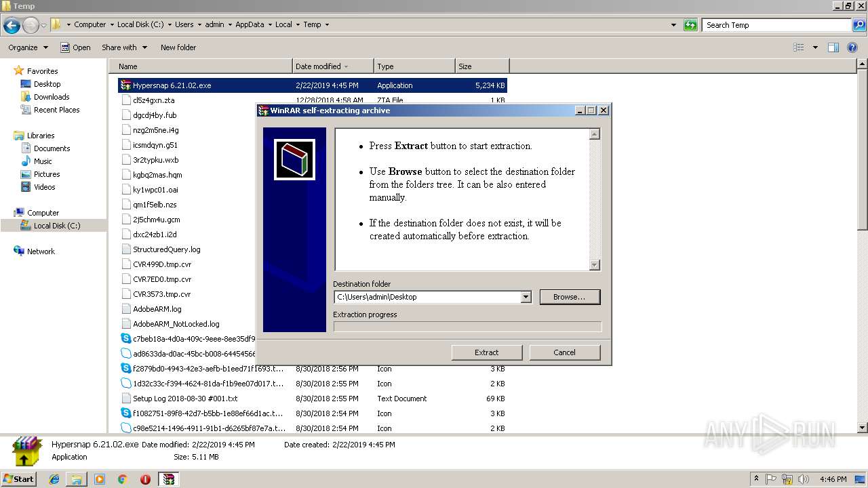The width and height of the screenshot is (868, 488).
Task: Select the StructuredQuery.log file
Action: point(166,249)
